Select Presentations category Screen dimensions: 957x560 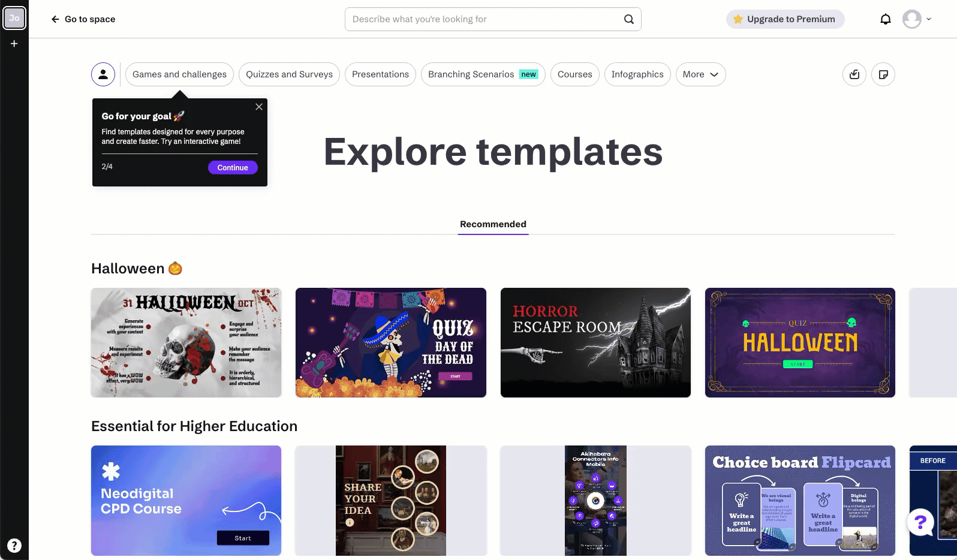[380, 74]
